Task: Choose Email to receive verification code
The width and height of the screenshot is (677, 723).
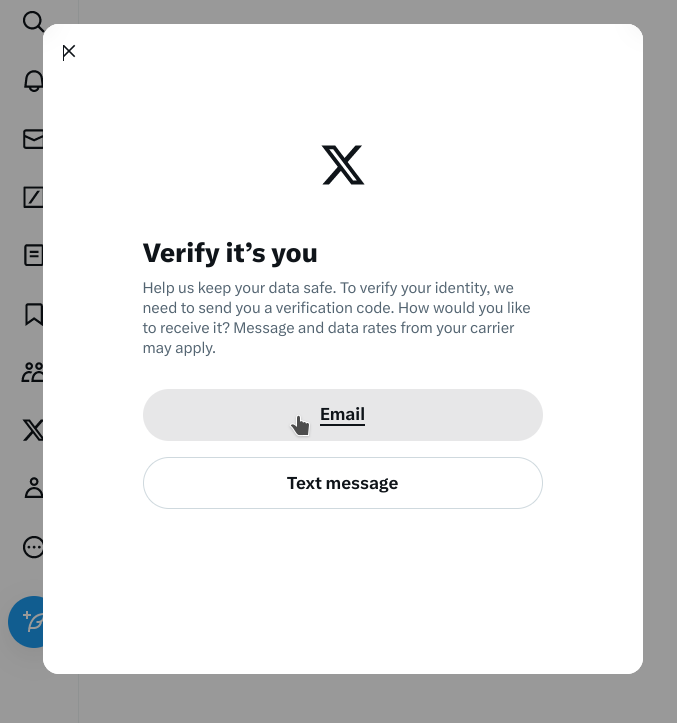Action: click(343, 415)
